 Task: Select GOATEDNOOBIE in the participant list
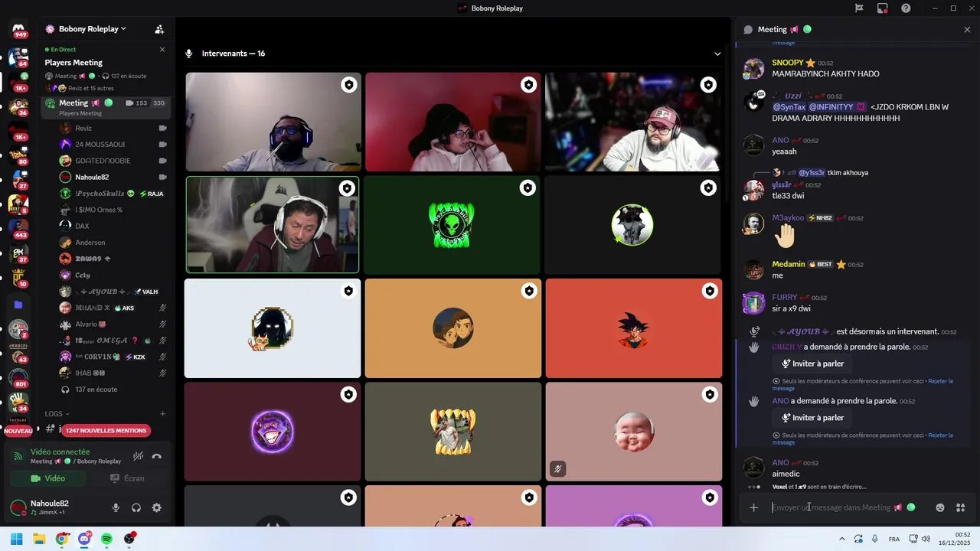pos(113,161)
